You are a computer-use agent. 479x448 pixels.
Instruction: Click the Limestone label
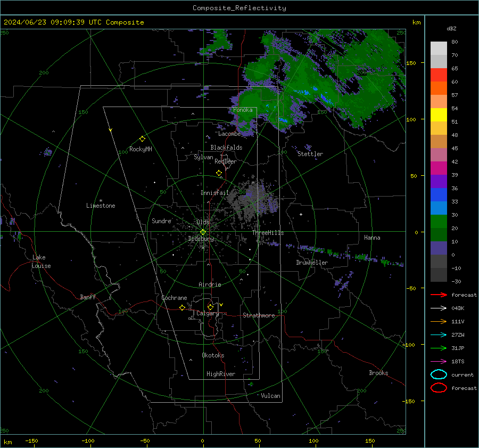tap(101, 206)
